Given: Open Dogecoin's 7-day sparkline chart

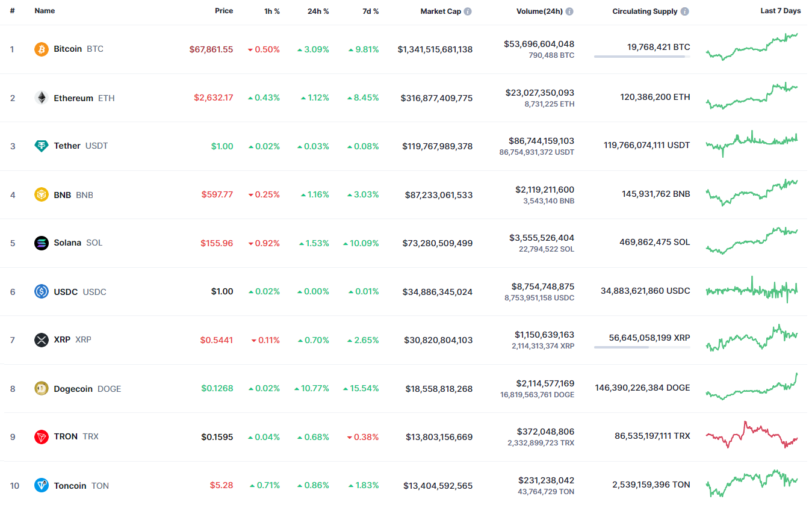Looking at the screenshot, I should pos(752,388).
